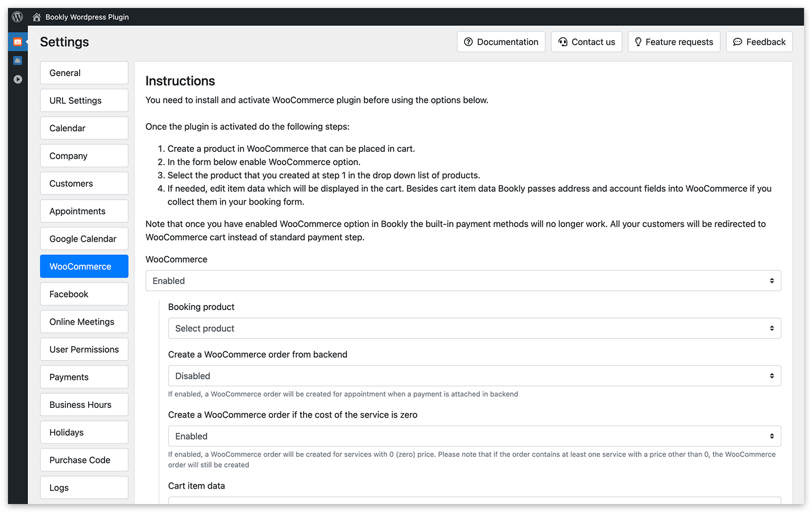The width and height of the screenshot is (812, 512).
Task: Open Facebook settings
Action: click(84, 294)
